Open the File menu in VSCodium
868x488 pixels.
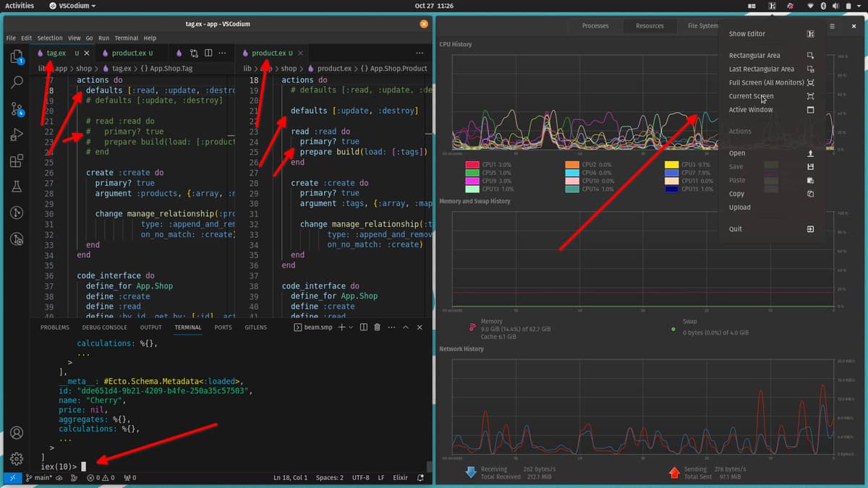11,38
